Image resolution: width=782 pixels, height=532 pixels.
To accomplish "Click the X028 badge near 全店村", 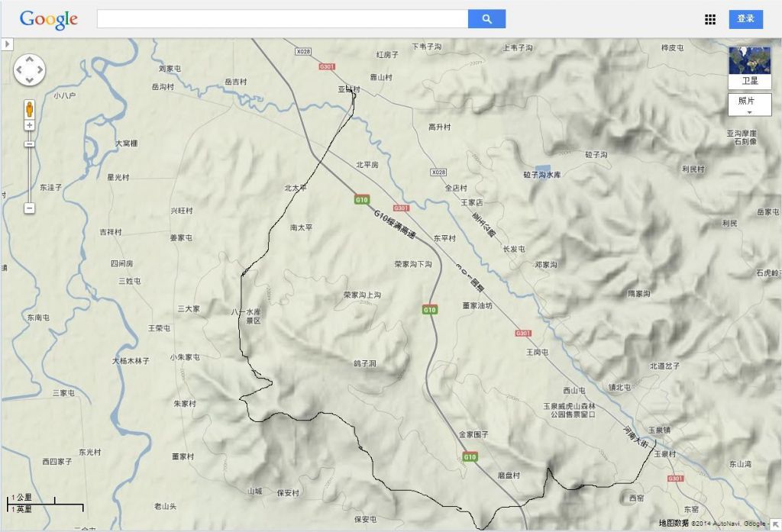I will coord(438,172).
